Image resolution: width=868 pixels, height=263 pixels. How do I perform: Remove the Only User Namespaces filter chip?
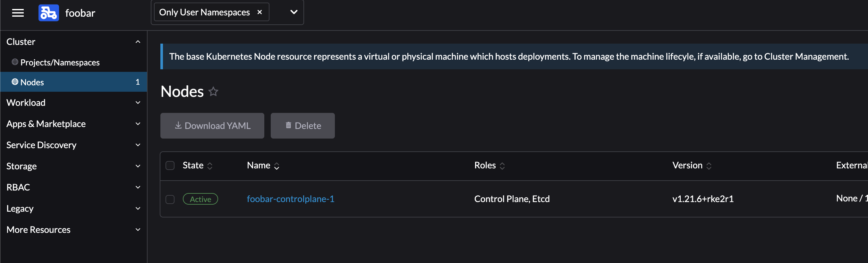(260, 12)
